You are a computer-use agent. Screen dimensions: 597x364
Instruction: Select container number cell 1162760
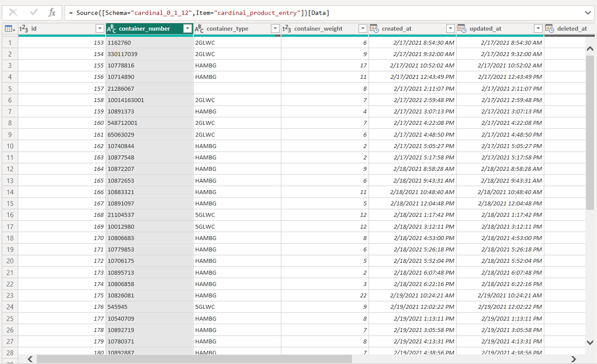(x=149, y=43)
